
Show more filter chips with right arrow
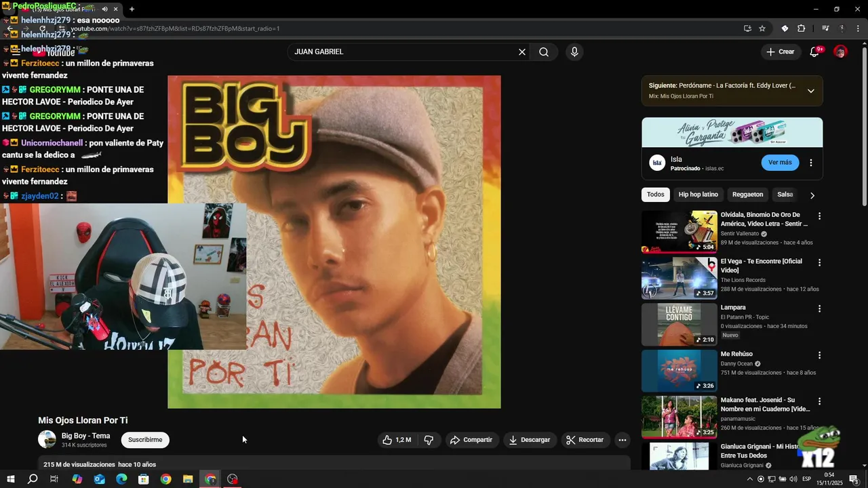pyautogui.click(x=812, y=195)
